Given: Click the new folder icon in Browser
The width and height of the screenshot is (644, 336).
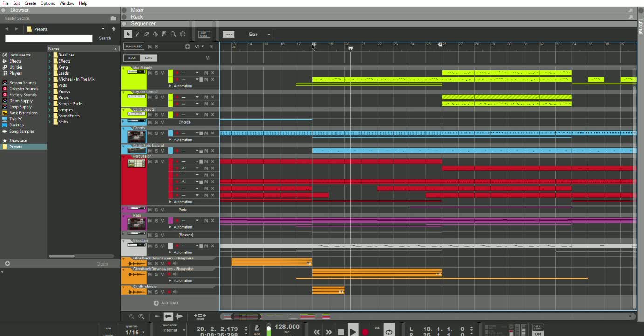Looking at the screenshot, I should [113, 18].
